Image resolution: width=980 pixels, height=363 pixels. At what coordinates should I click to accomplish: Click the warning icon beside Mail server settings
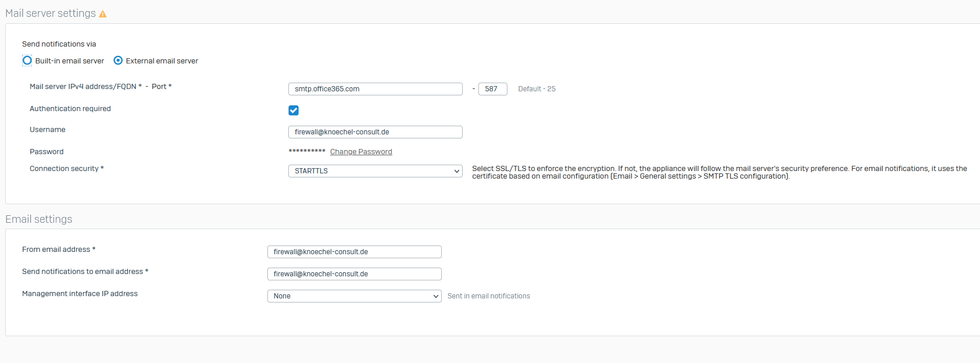[103, 14]
